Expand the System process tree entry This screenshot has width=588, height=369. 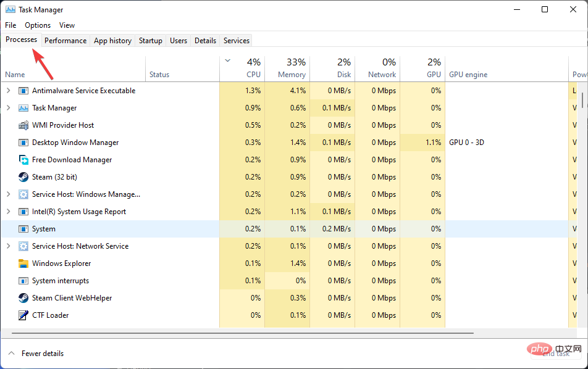click(8, 228)
